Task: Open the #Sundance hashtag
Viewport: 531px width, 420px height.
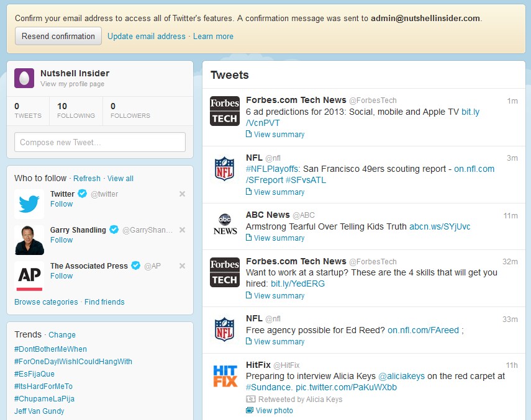Action: tap(268, 387)
